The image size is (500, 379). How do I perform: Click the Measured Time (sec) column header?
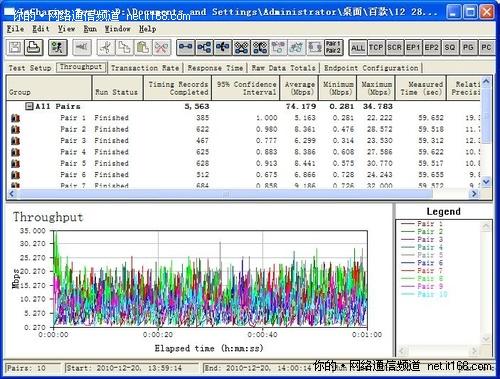pos(421,88)
